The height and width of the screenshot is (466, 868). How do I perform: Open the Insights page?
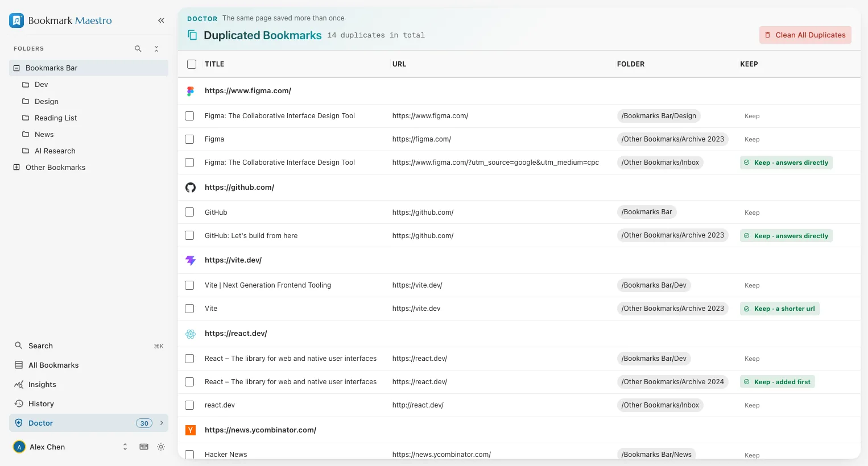click(x=89, y=384)
